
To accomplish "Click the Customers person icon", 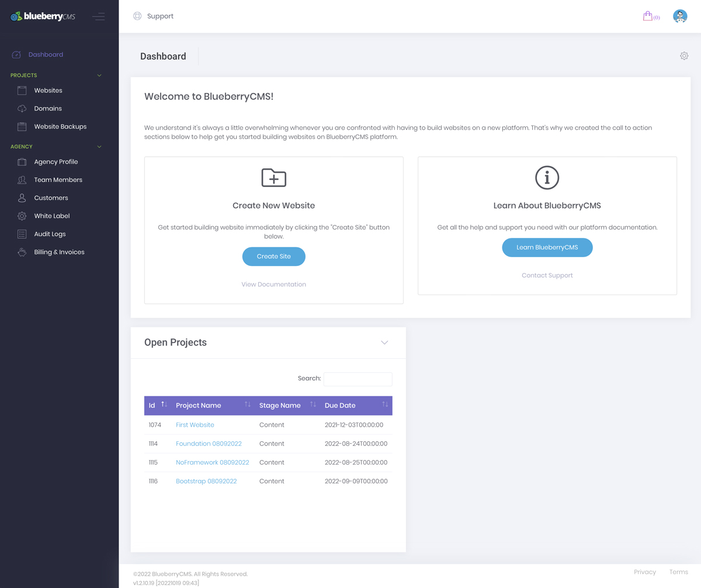I will [x=22, y=198].
